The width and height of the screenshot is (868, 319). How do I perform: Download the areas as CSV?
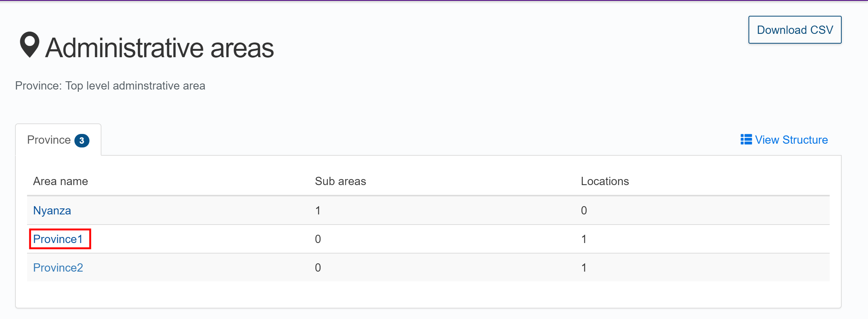(795, 30)
